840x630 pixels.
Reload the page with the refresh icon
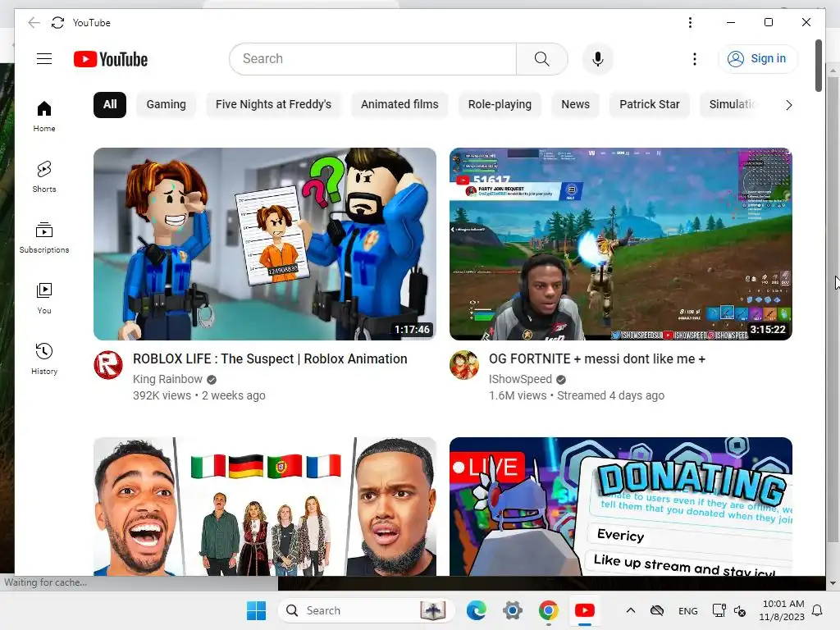[x=58, y=22]
